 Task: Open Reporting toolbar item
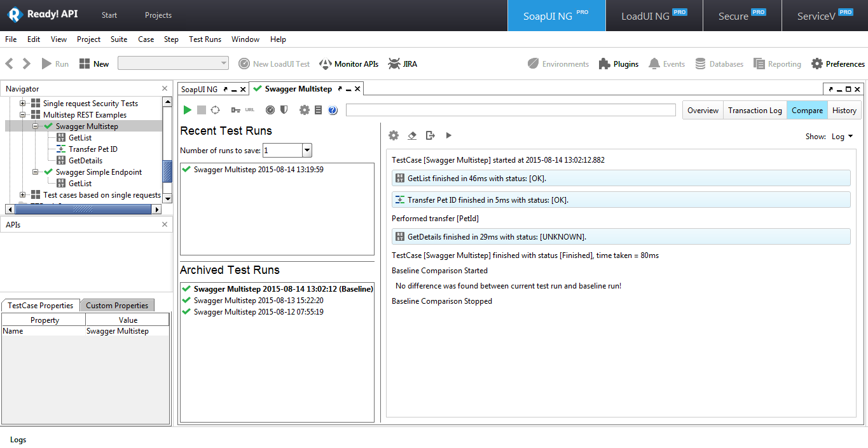777,64
